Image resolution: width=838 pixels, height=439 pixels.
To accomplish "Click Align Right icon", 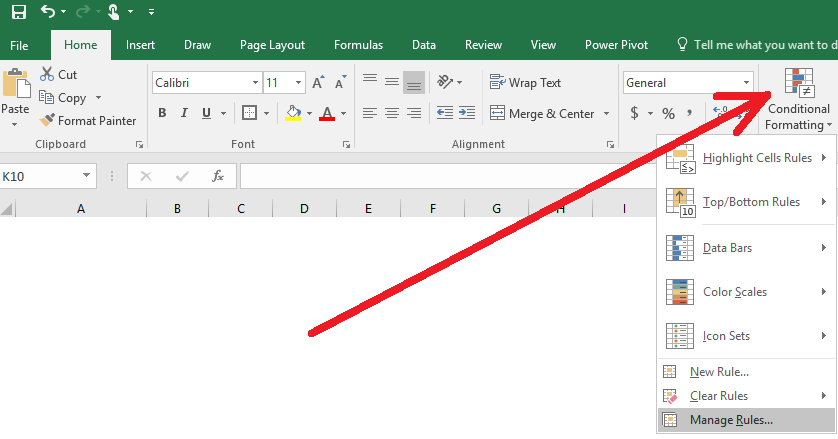I will point(414,113).
